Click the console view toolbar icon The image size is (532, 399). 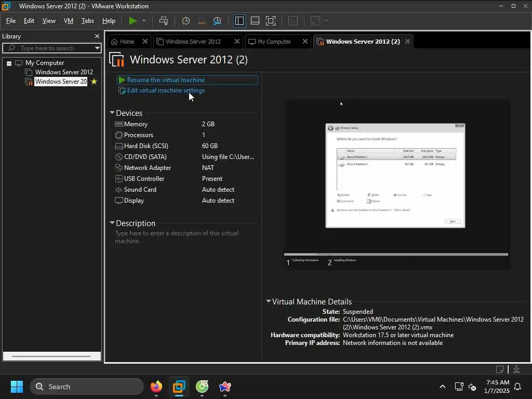pos(293,21)
